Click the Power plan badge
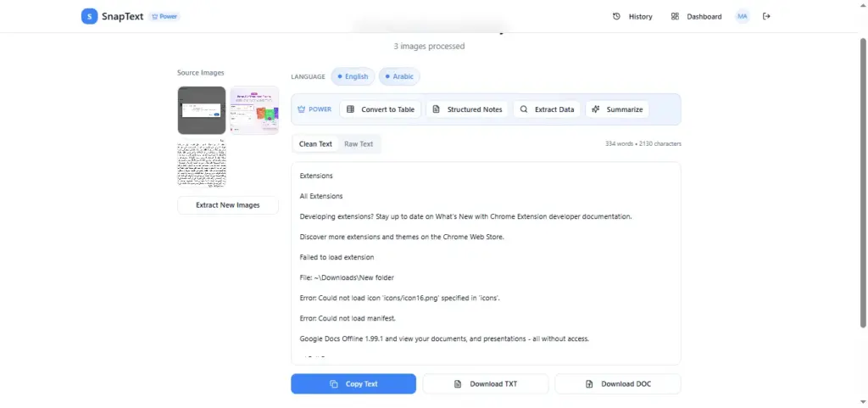Viewport: 868px width, 408px height. [164, 16]
